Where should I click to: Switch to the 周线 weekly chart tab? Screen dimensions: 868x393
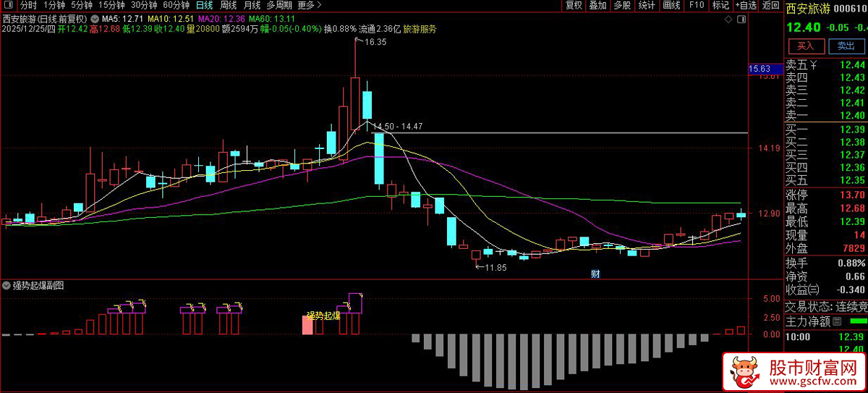pyautogui.click(x=228, y=5)
